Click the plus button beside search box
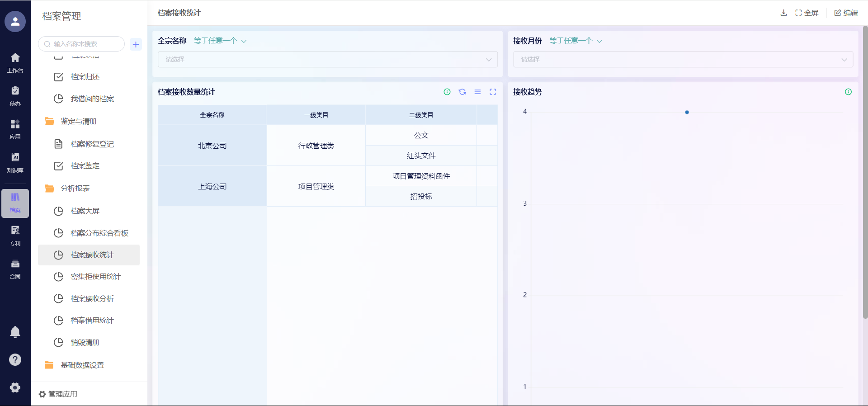868x406 pixels. (136, 44)
